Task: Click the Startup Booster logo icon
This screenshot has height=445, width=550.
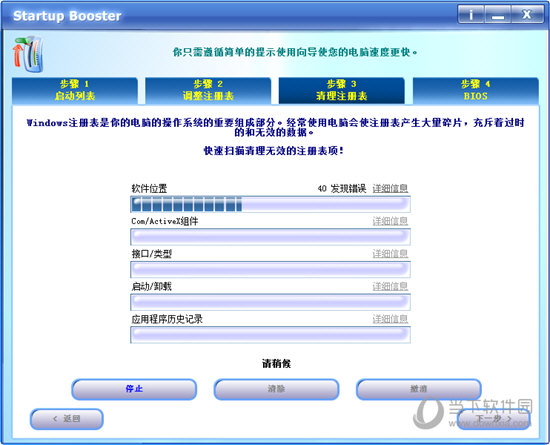Action: (x=28, y=54)
